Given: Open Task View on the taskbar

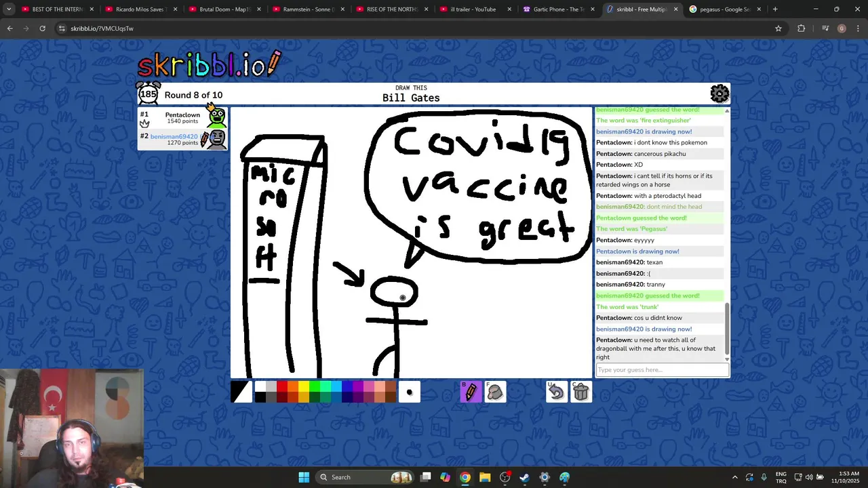Looking at the screenshot, I should click(x=425, y=477).
